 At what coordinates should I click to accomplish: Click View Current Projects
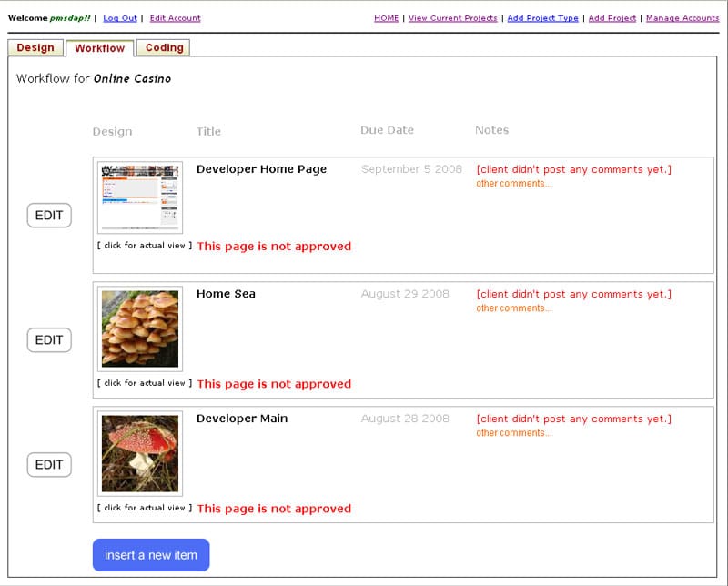pos(451,17)
